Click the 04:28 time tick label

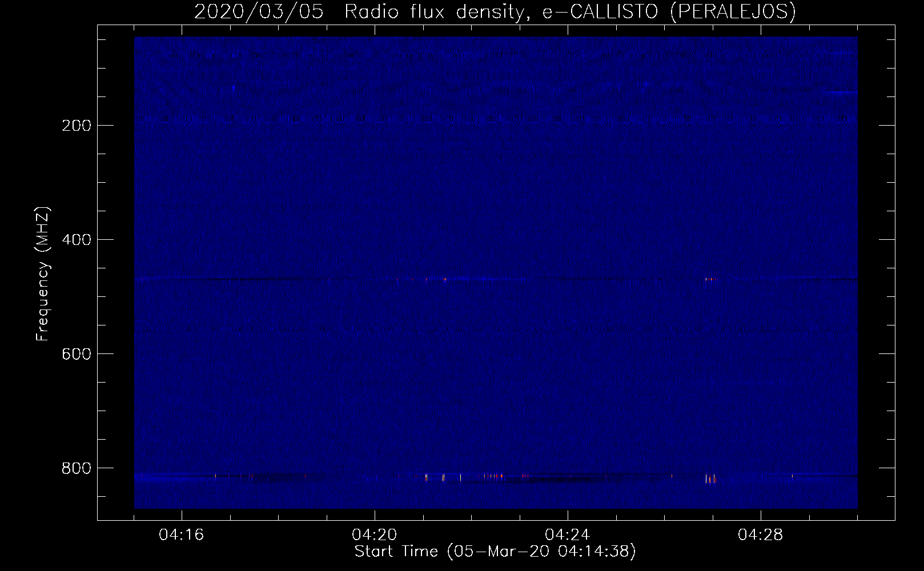coord(761,535)
